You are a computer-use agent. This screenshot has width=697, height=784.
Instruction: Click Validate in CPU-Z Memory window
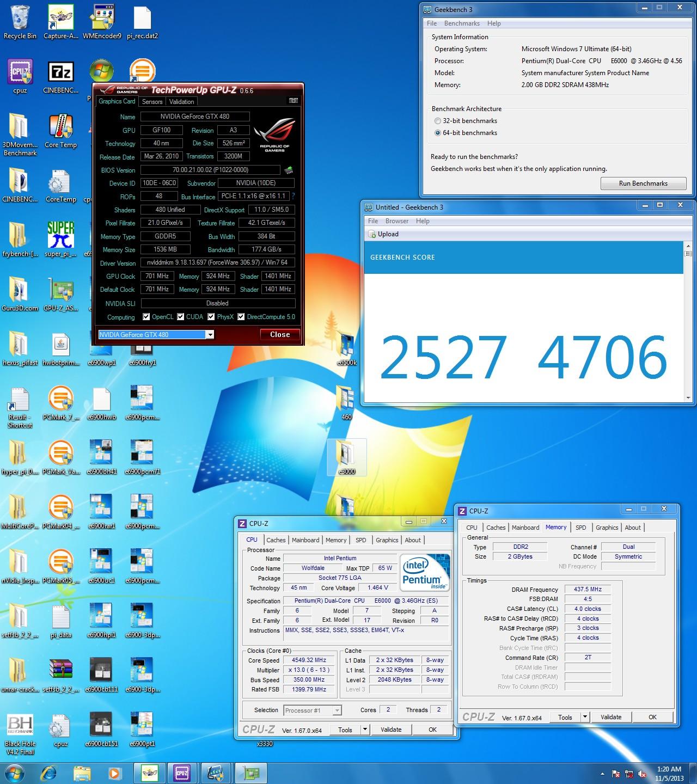click(x=611, y=717)
